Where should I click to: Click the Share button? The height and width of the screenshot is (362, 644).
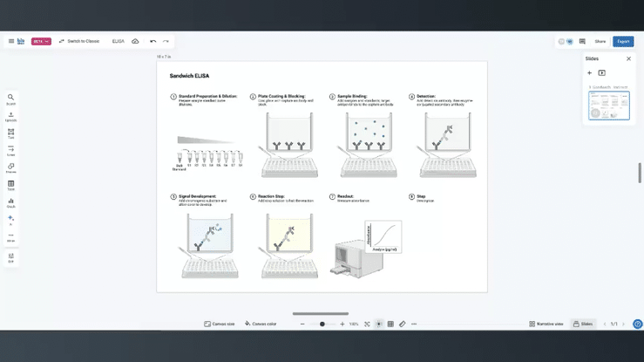(600, 41)
